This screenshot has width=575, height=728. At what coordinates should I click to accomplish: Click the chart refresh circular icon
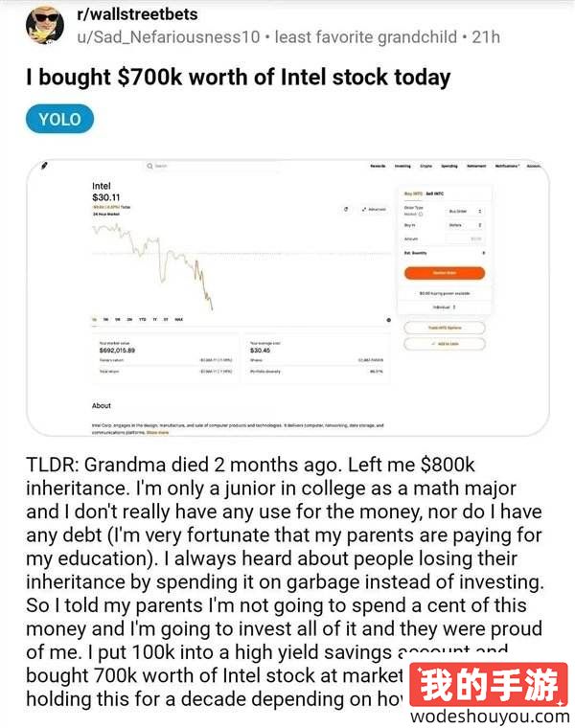coord(346,210)
